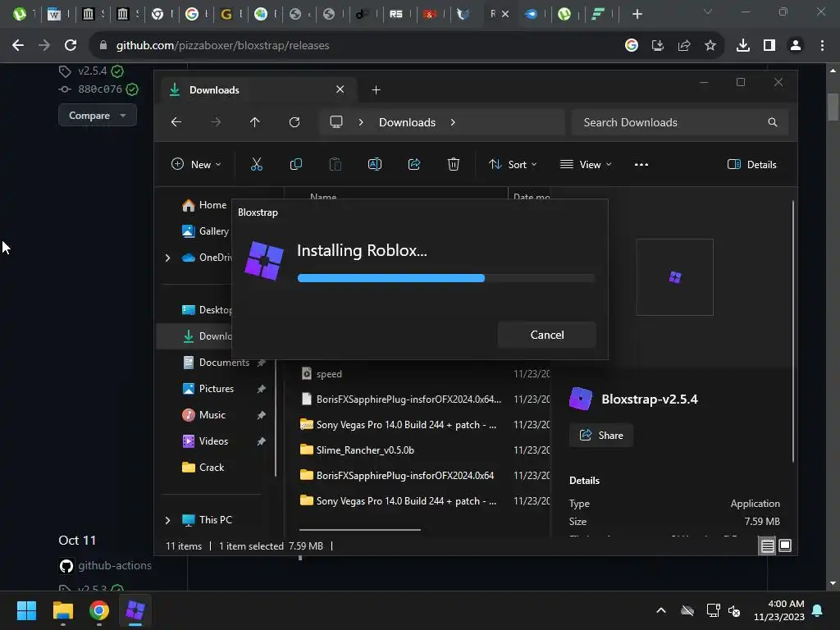Click the Rename icon in Explorer toolbar
Screen dimensions: 840x630
pos(374,164)
